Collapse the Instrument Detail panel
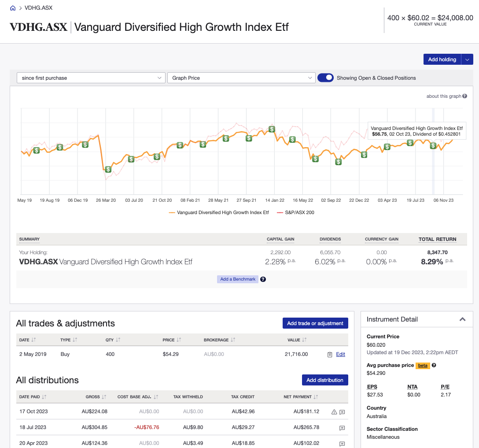The width and height of the screenshot is (479, 448). [x=462, y=319]
